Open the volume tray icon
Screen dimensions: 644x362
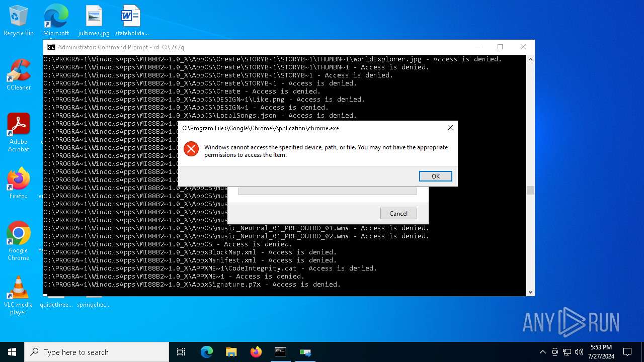579,352
